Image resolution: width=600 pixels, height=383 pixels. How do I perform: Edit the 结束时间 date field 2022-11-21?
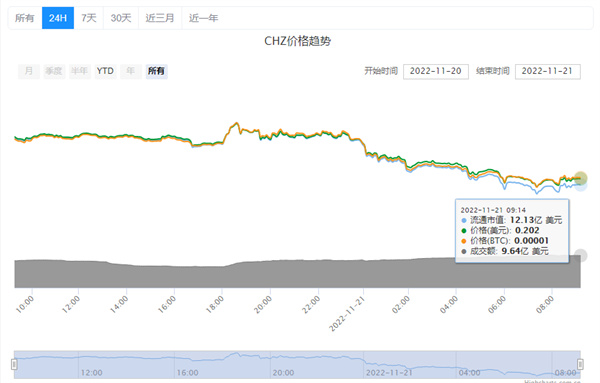coord(548,72)
